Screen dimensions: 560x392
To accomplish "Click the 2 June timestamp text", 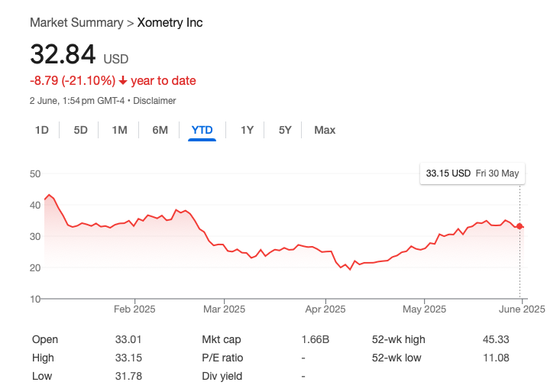I will (x=77, y=101).
